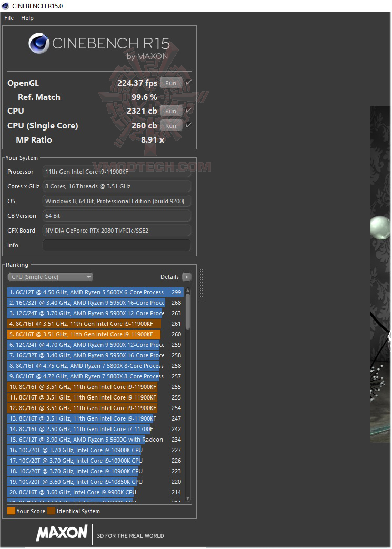Click the Identical System brown legend swatch

pos(52,511)
